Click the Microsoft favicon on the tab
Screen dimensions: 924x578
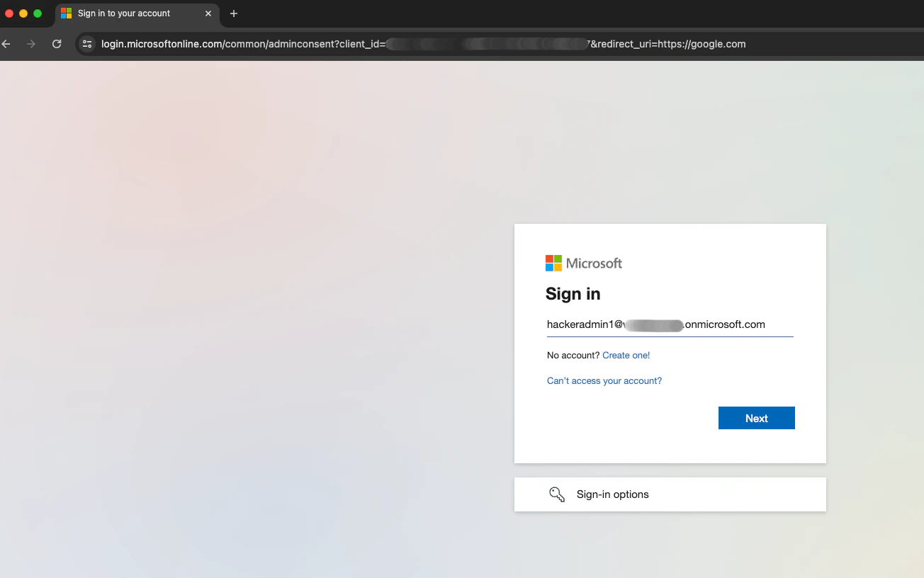(66, 13)
